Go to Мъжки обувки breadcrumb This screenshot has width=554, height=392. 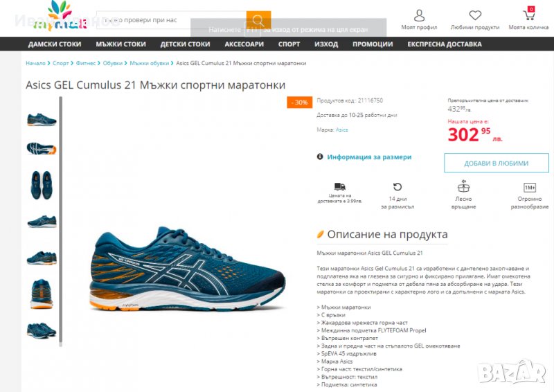click(149, 63)
